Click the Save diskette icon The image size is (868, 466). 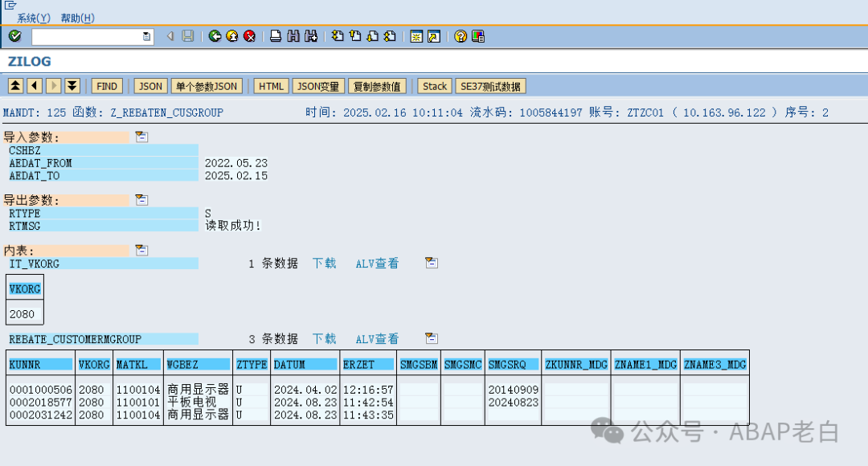[188, 36]
